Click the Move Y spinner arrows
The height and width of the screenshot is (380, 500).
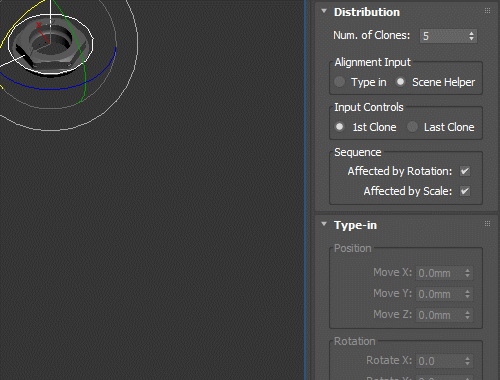[x=467, y=294]
